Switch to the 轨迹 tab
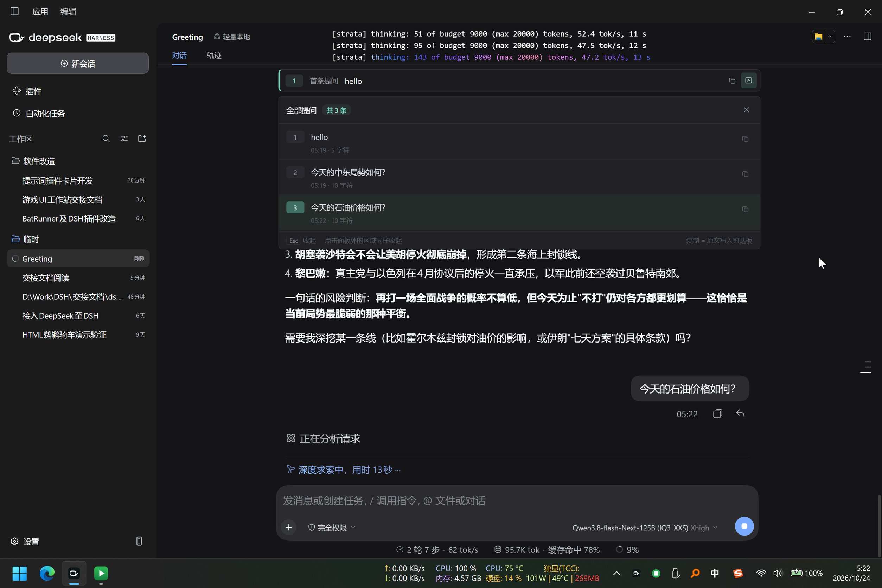 click(x=214, y=56)
